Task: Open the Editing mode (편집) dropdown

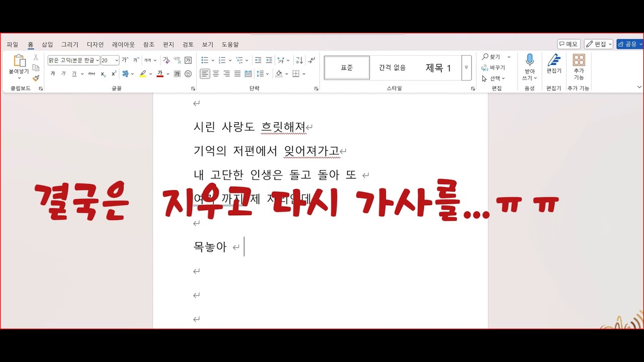Action: pyautogui.click(x=599, y=44)
